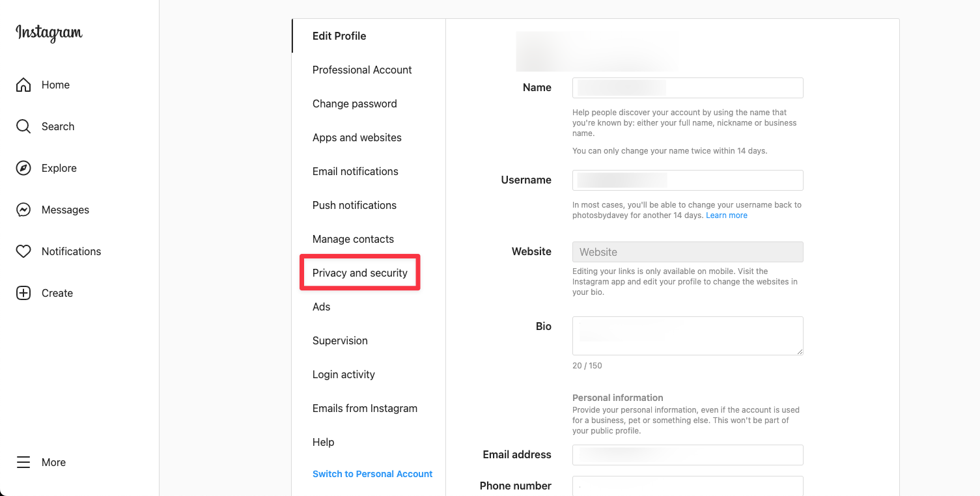Image resolution: width=980 pixels, height=496 pixels.
Task: Open the Ads settings section
Action: pyautogui.click(x=369, y=307)
